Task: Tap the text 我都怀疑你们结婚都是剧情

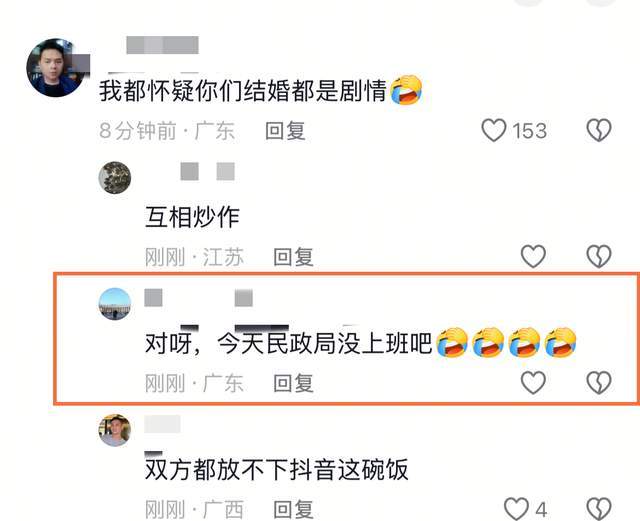Action: click(243, 90)
